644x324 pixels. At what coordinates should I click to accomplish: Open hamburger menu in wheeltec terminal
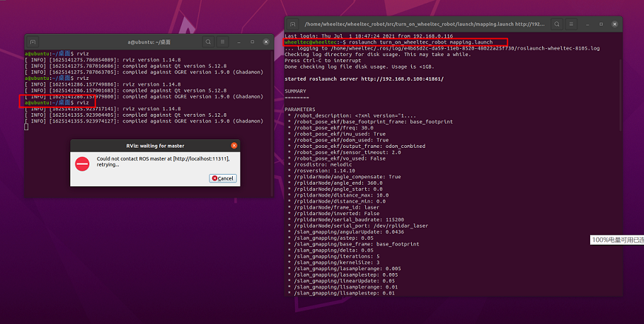(x=571, y=24)
